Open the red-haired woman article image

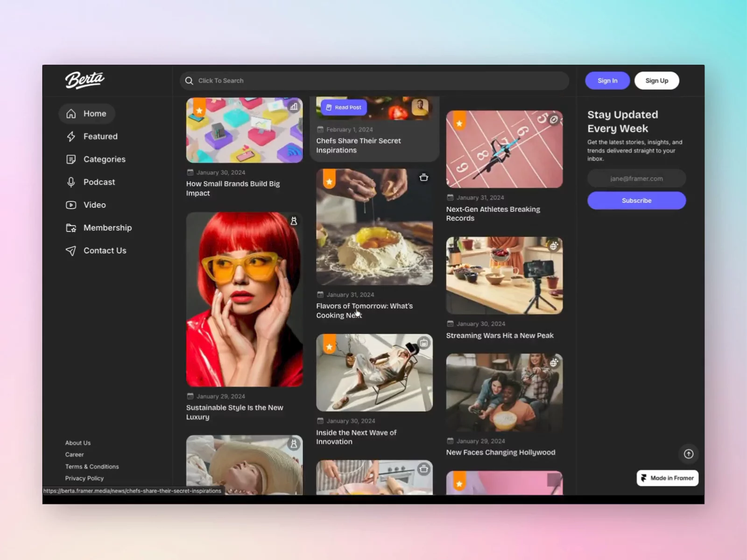tap(245, 300)
